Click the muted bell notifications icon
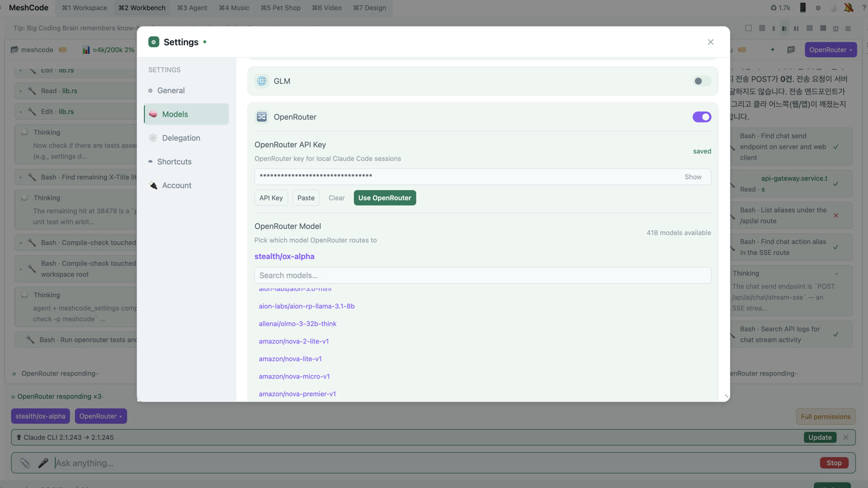Screen dimensions: 868x488 [x=848, y=8]
